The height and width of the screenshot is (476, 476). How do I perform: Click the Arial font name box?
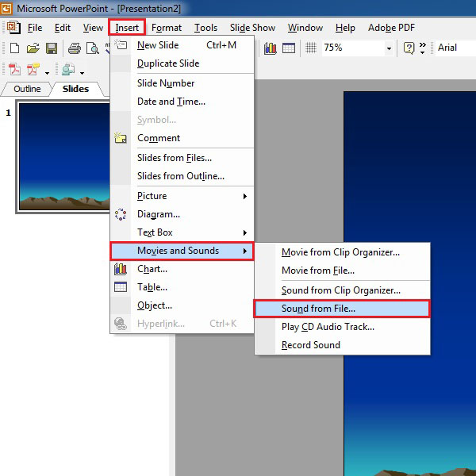[x=455, y=48]
